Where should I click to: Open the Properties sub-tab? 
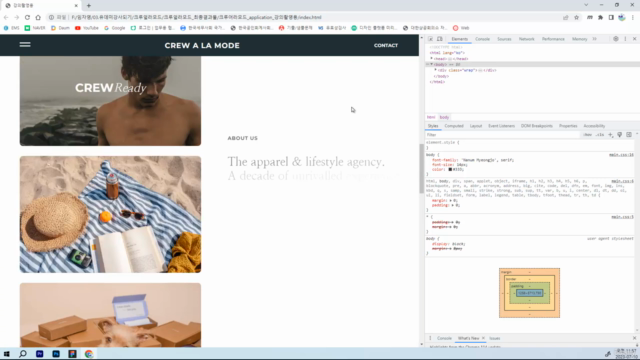point(568,126)
